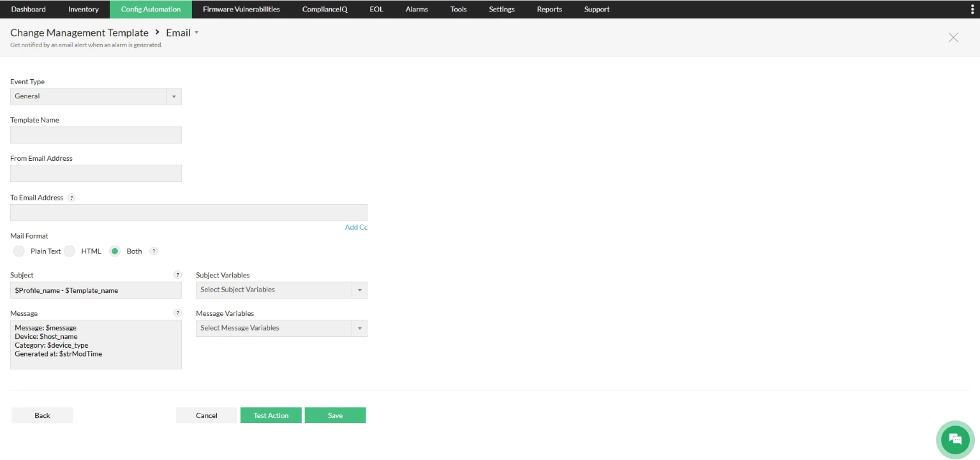This screenshot has height=460, width=980.
Task: Click into the Subject text field
Action: (x=96, y=290)
